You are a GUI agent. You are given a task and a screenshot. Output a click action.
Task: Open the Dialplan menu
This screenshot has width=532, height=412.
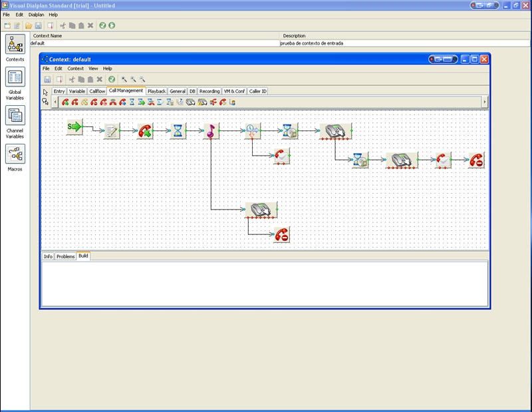[36, 15]
